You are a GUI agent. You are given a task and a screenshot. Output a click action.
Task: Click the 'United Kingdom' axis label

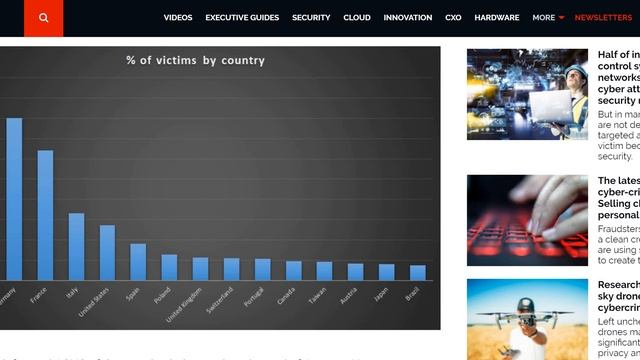click(x=184, y=304)
